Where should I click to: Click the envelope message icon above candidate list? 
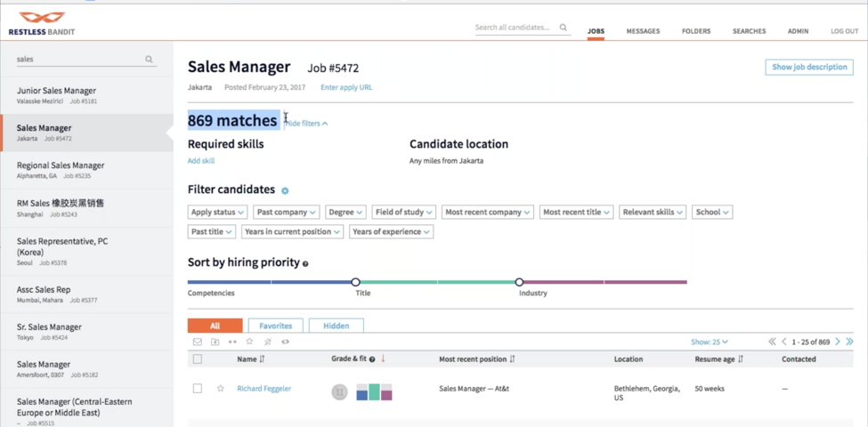[198, 342]
